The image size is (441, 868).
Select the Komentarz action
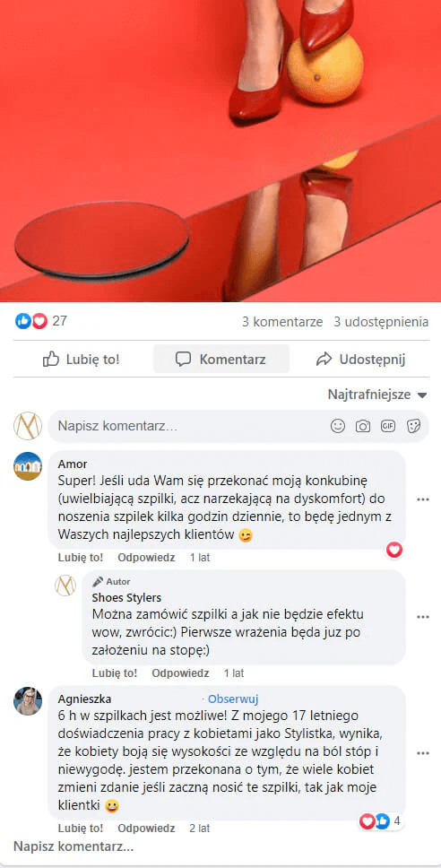coord(221,360)
